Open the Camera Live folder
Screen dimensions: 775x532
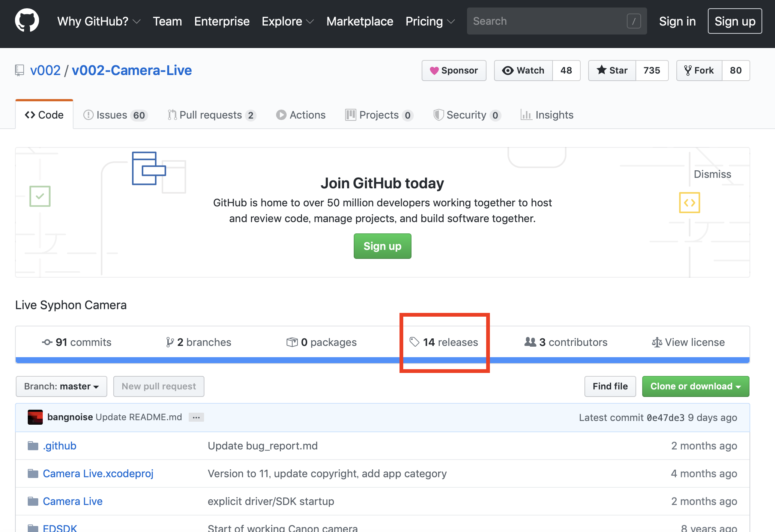coord(72,501)
